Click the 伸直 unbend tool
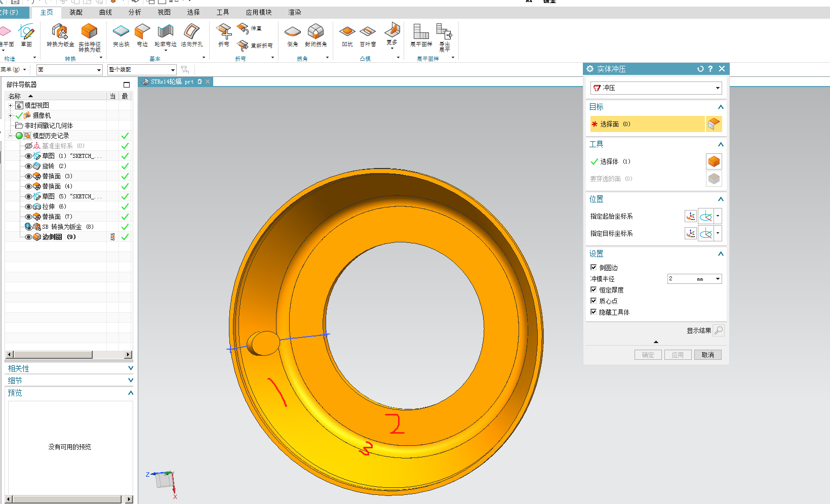Image resolution: width=830 pixels, height=504 pixels. (249, 28)
